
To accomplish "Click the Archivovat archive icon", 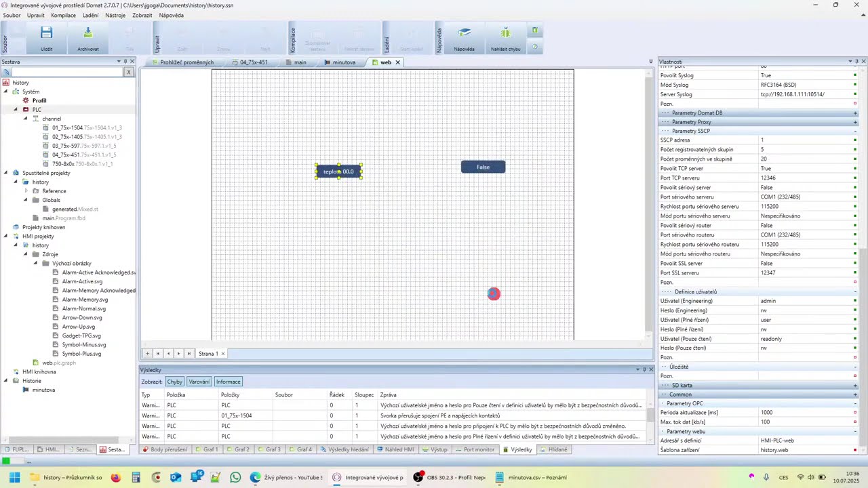I will 87,33.
